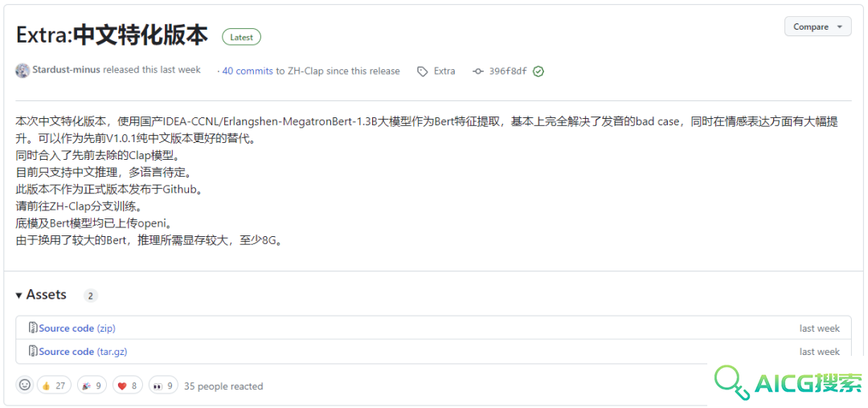Click the line 此版本不作为正式版本发布于Github。
The image size is (868, 408).
(x=109, y=190)
